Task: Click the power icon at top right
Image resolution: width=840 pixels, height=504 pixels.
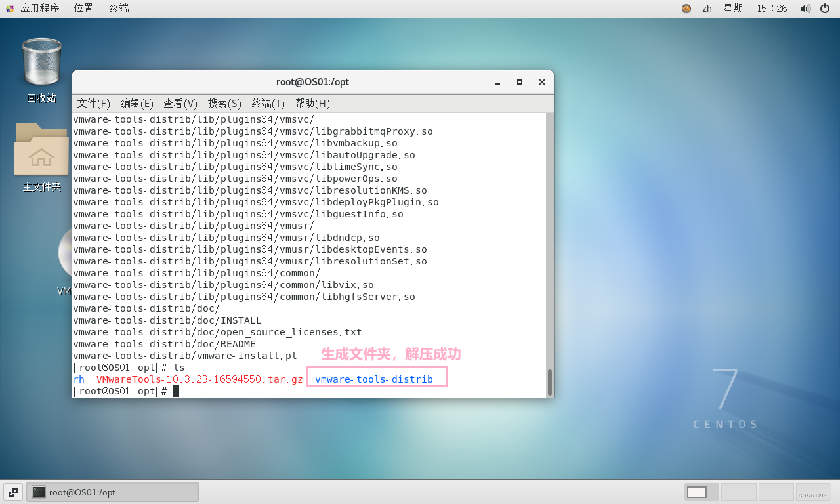Action: (825, 8)
